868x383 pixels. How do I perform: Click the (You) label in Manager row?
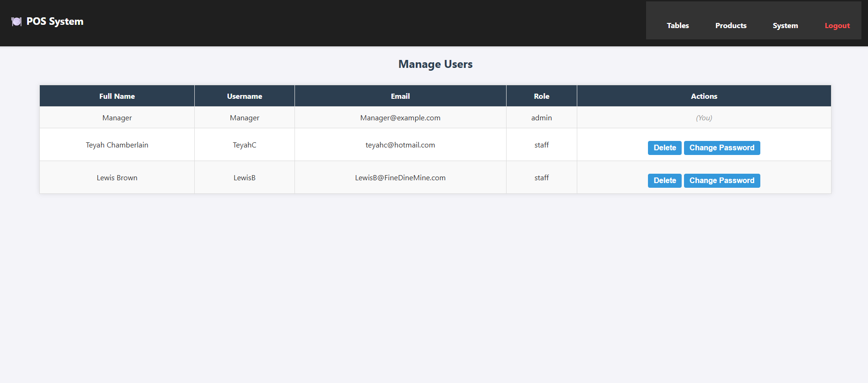click(704, 118)
